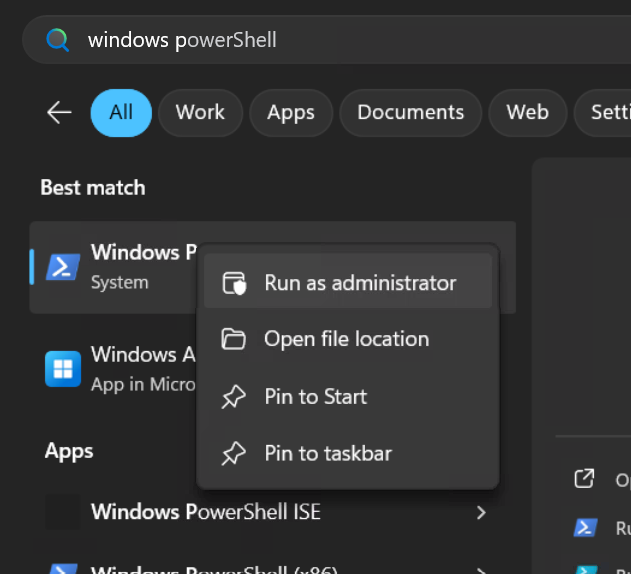Select Windows PowerShell ISE result
The width and height of the screenshot is (631, 574).
[x=272, y=512]
